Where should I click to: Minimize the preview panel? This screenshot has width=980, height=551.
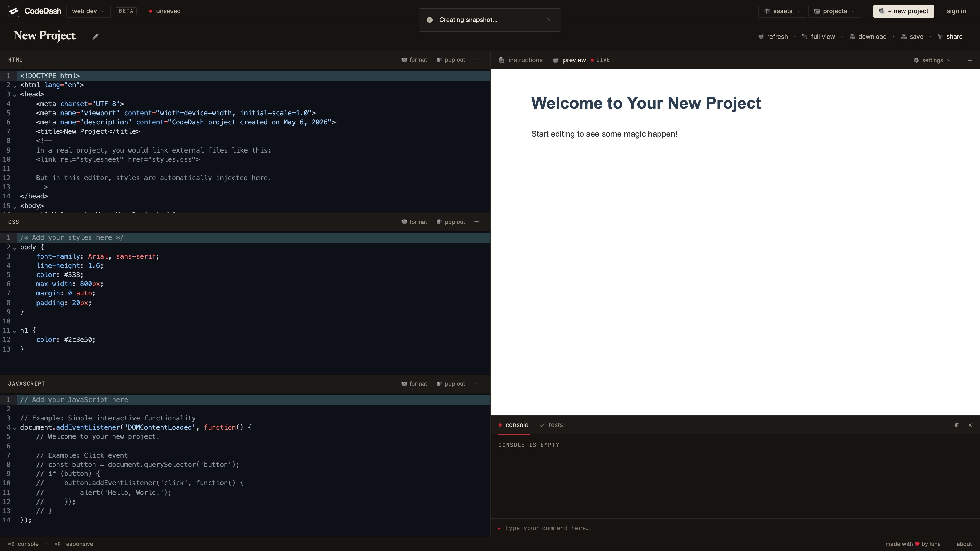coord(970,60)
